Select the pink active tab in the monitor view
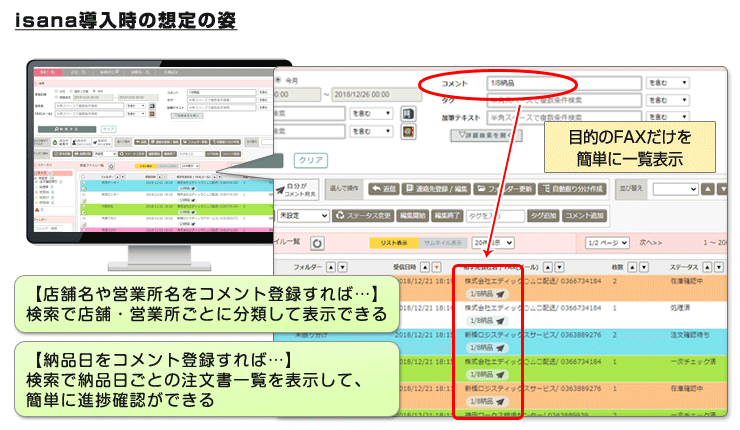This screenshot has width=740, height=430. tap(47, 72)
